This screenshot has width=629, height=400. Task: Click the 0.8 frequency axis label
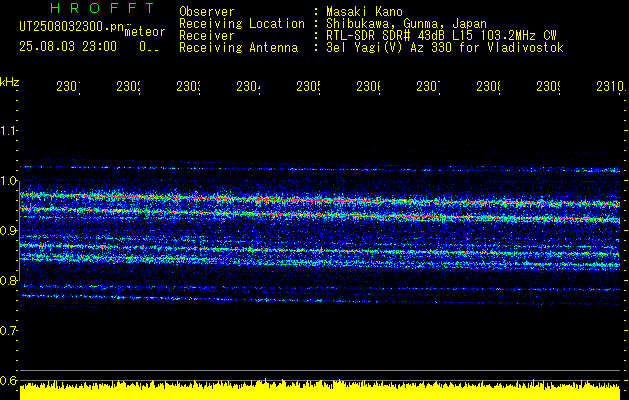click(9, 280)
